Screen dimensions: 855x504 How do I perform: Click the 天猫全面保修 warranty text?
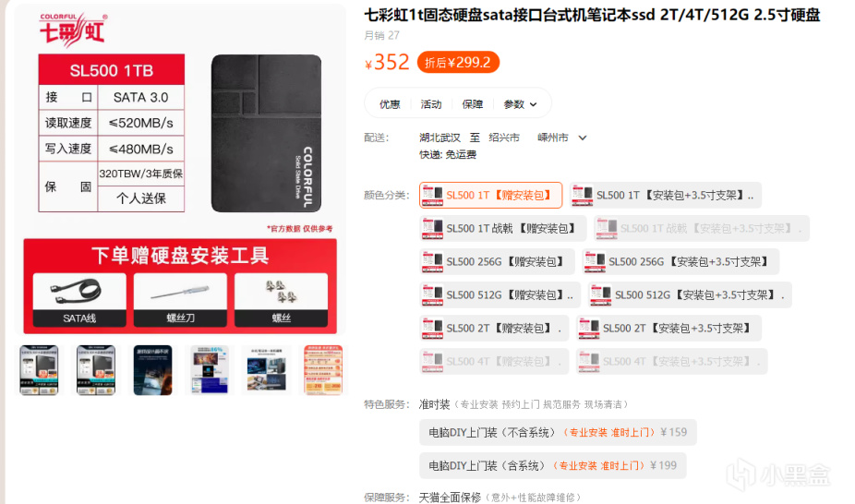click(450, 498)
